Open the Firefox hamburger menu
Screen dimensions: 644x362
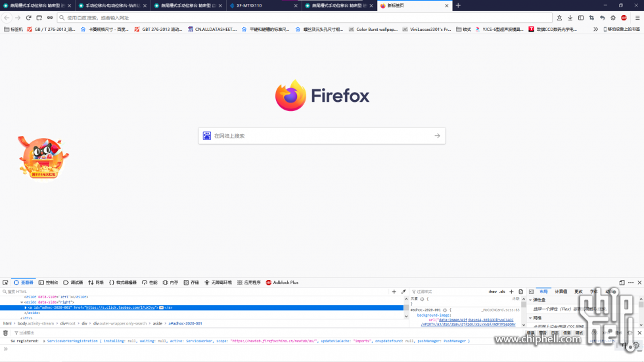[x=637, y=18]
